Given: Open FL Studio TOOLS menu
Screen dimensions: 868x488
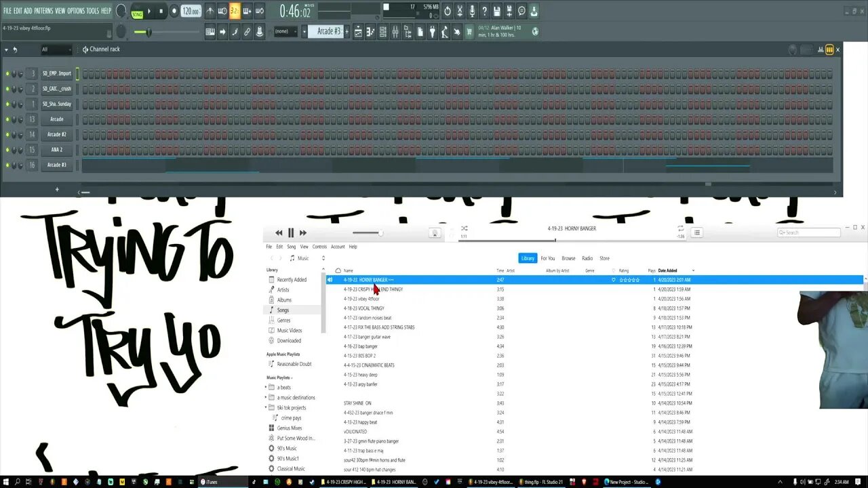Looking at the screenshot, I should (x=92, y=11).
